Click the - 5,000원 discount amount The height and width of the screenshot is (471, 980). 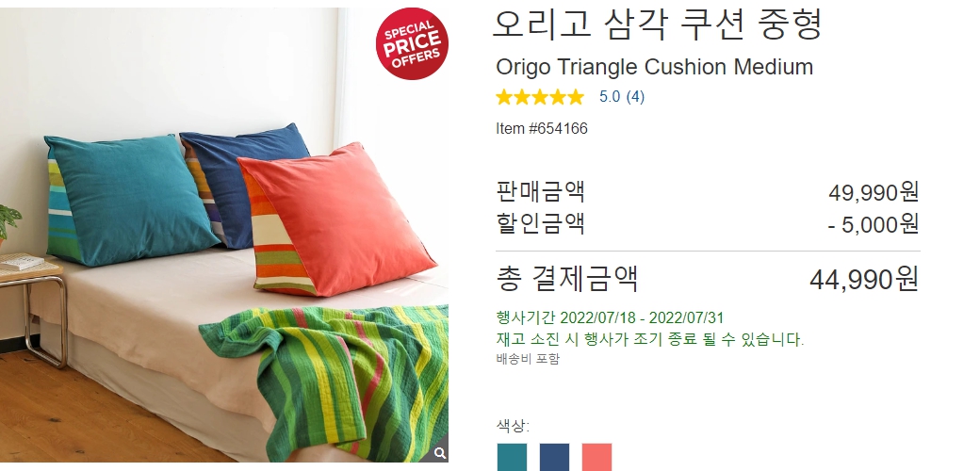(x=874, y=224)
